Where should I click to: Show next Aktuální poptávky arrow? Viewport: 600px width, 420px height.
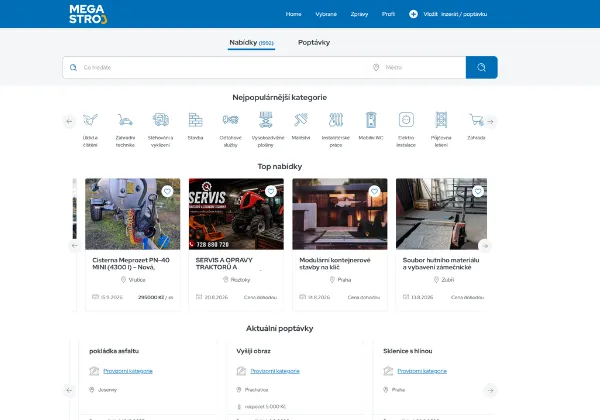490,390
